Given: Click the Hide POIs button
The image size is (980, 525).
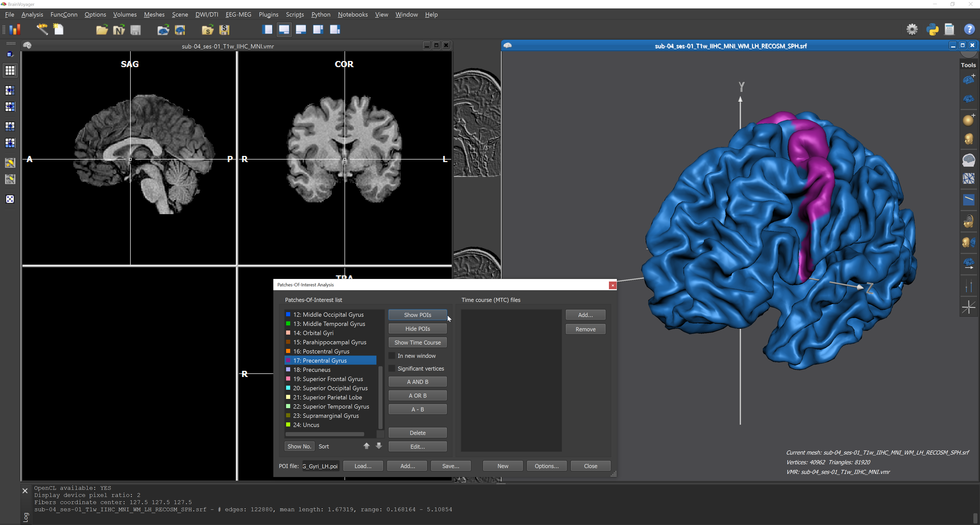Looking at the screenshot, I should pyautogui.click(x=417, y=329).
